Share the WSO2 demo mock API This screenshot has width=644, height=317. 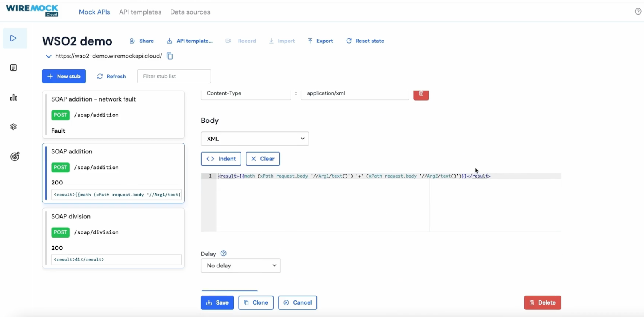pyautogui.click(x=142, y=41)
